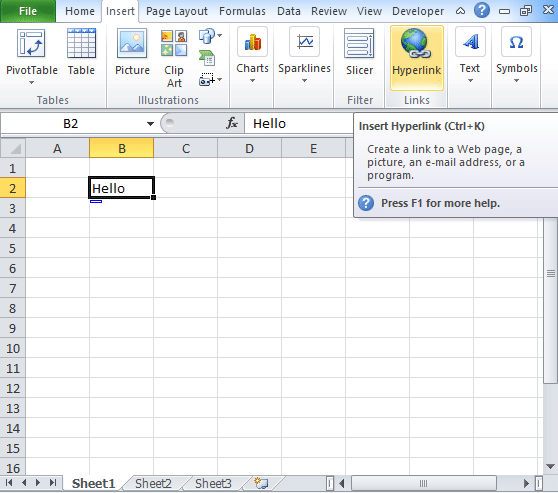Go to next sheet tab arrow
This screenshot has width=558, height=493.
tap(38, 483)
